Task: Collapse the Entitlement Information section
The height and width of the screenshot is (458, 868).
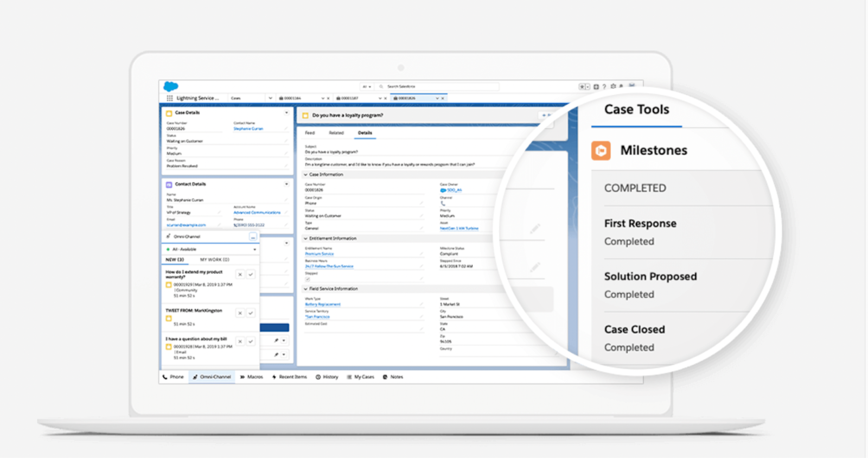Action: click(305, 238)
